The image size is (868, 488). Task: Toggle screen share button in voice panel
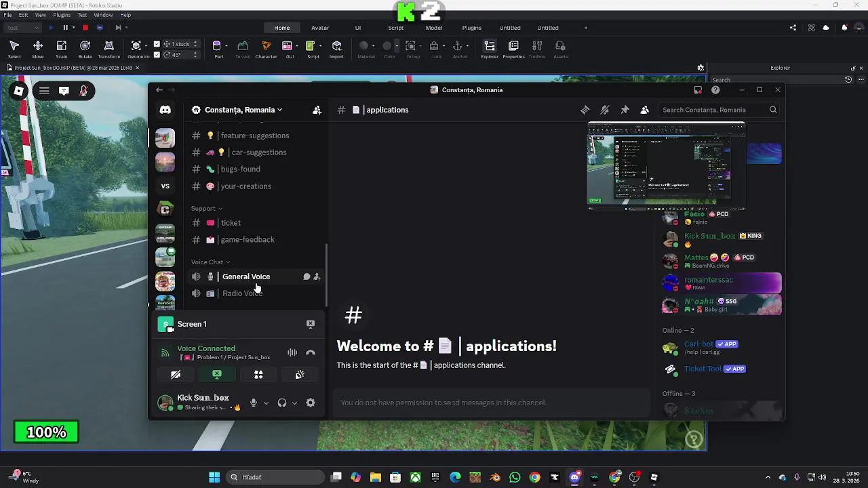[217, 374]
